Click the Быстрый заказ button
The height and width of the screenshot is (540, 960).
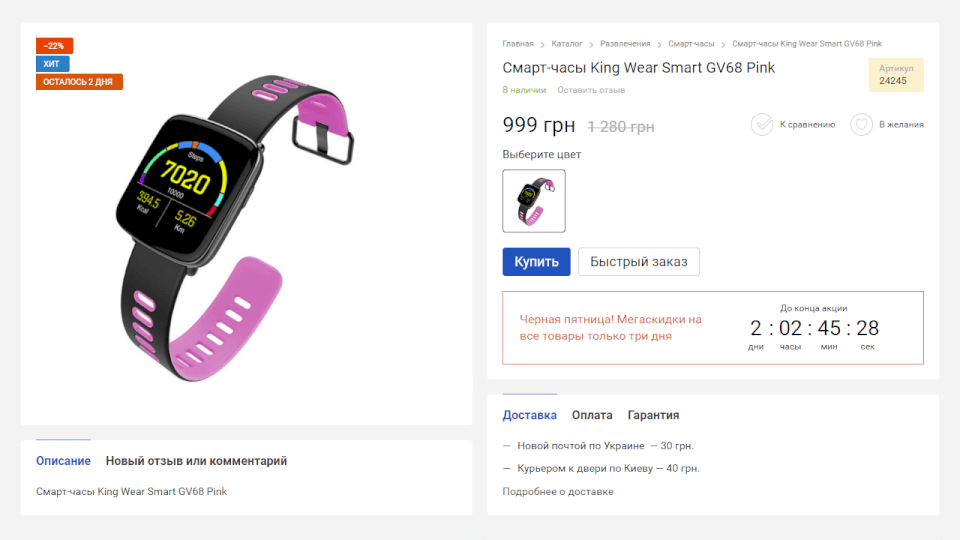pos(639,261)
